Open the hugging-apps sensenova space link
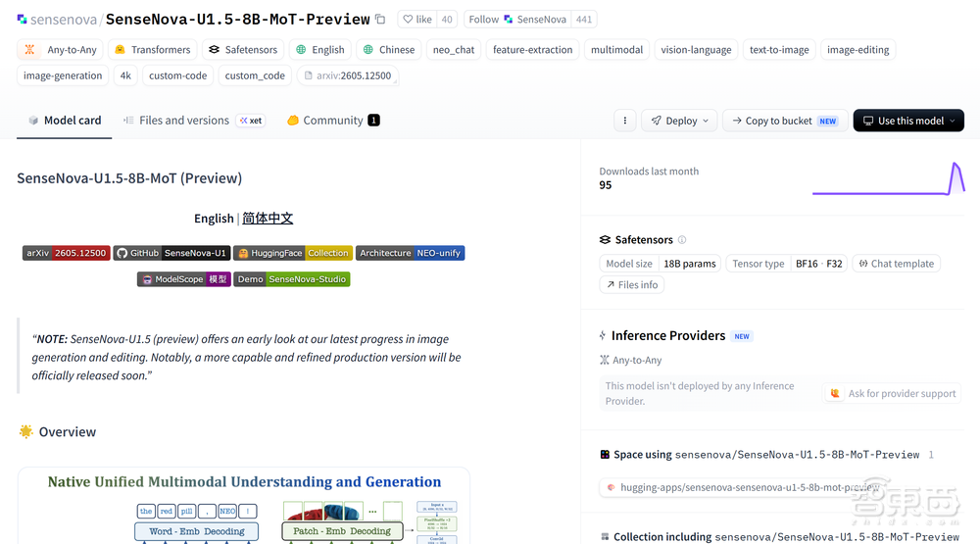Screen dimensions: 980x544 (744, 487)
